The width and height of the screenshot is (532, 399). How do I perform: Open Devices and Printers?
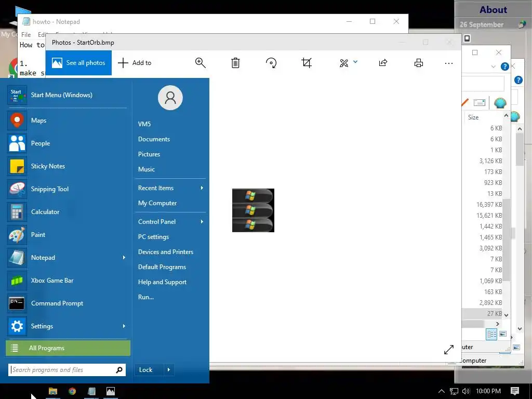(x=166, y=252)
